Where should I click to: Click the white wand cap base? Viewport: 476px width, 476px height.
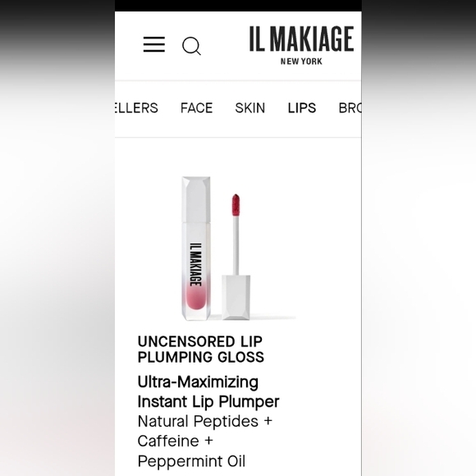click(x=236, y=297)
